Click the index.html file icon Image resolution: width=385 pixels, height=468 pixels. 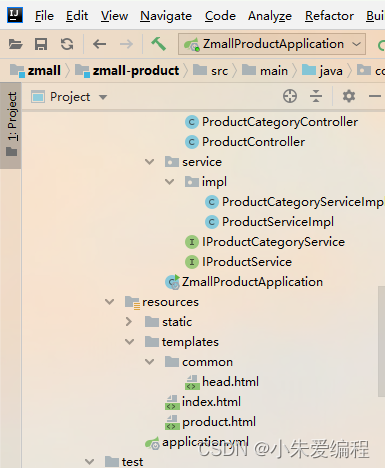point(172,403)
